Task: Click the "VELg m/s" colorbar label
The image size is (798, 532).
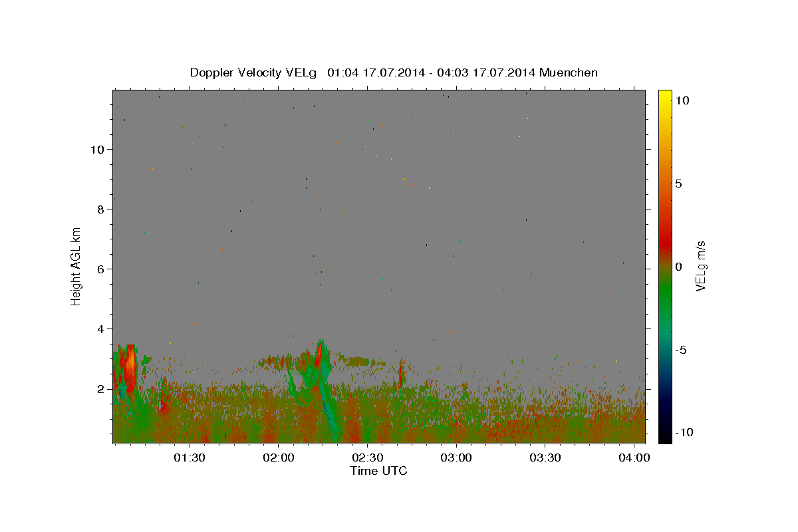Action: click(x=700, y=266)
